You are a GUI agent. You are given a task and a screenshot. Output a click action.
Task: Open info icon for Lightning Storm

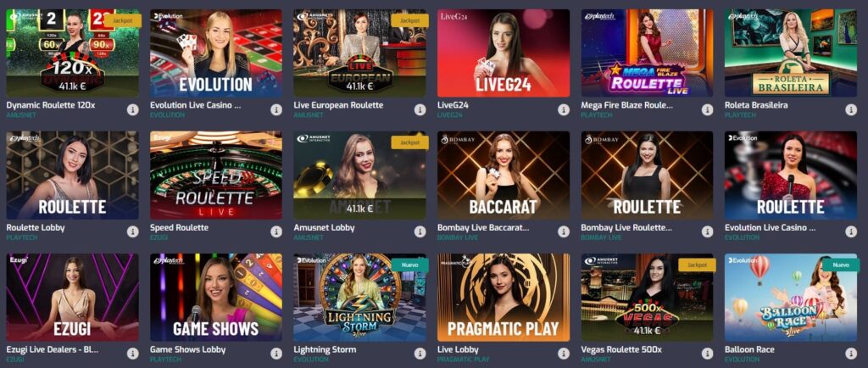tap(420, 354)
